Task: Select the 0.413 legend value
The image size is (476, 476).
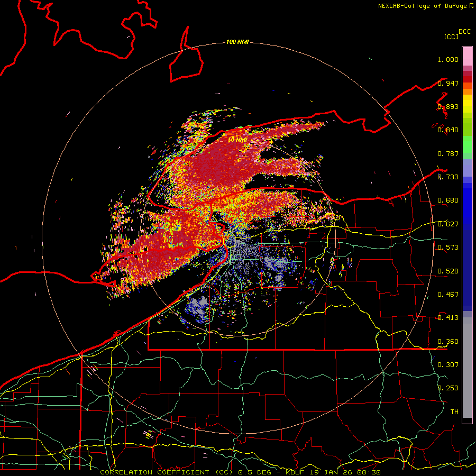Action: 448,318
